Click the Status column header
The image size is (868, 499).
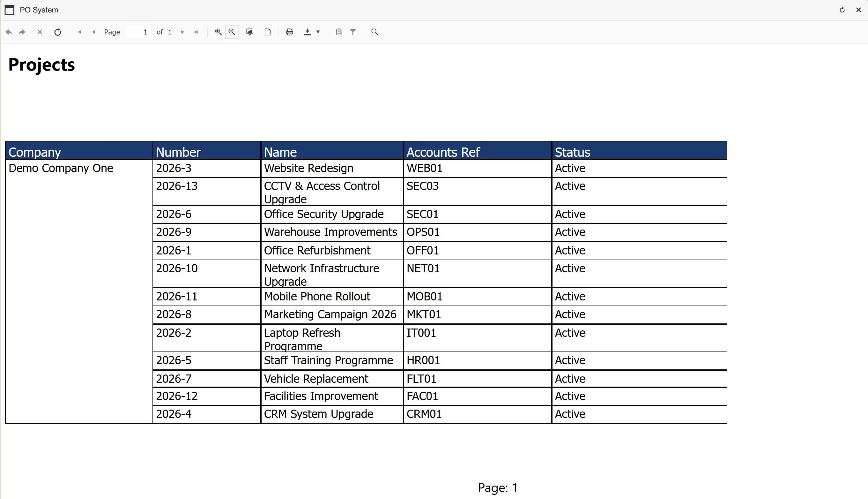(x=639, y=151)
